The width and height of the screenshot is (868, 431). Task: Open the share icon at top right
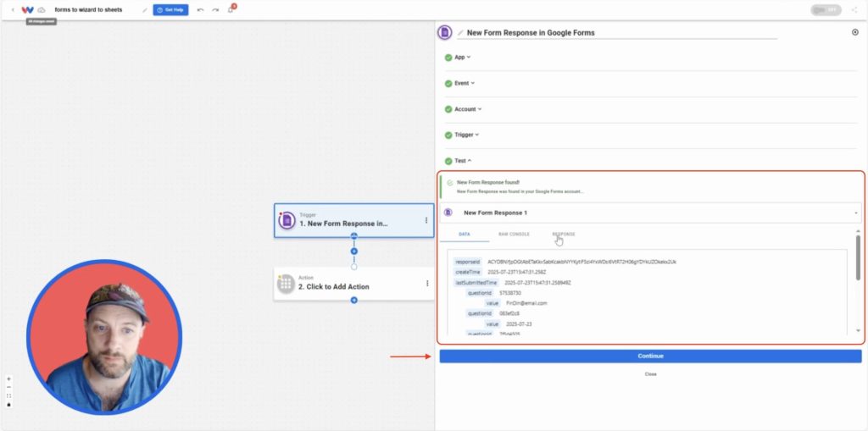tap(854, 10)
